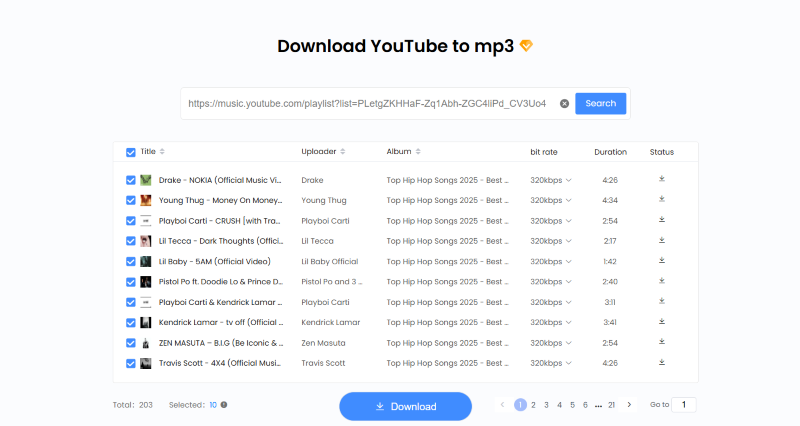Click the Search button
Image resolution: width=800 pixels, height=426 pixels.
601,104
